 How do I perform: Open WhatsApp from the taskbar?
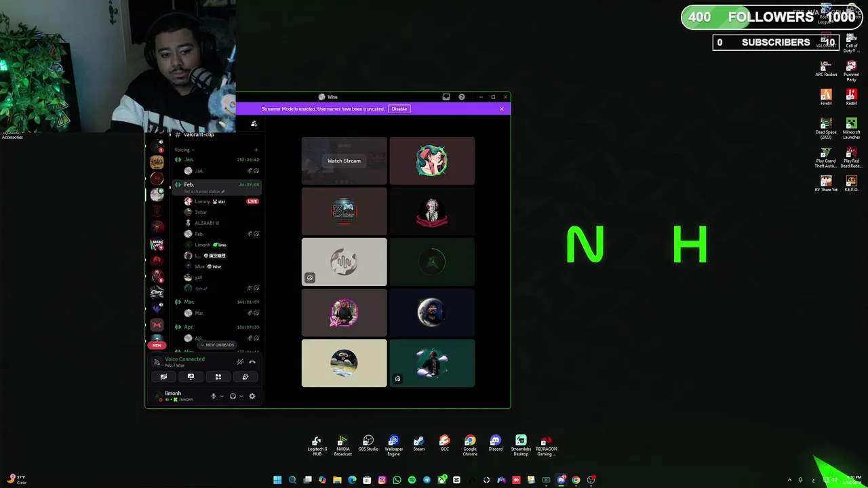click(397, 480)
